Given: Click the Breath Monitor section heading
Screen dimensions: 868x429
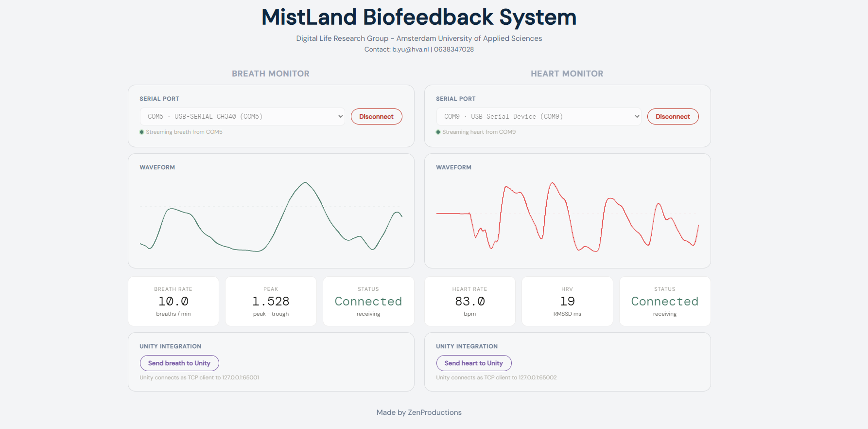Looking at the screenshot, I should (x=271, y=74).
